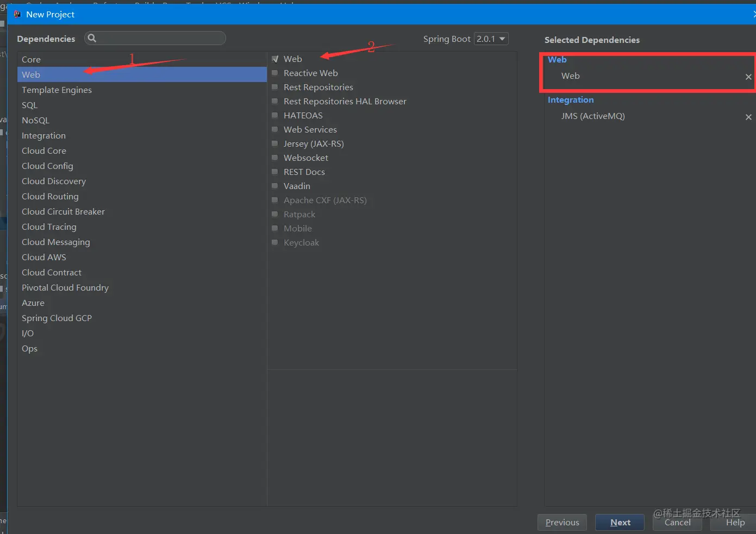The image size is (756, 534).
Task: Open the Spring Boot version dropdown
Action: point(491,39)
